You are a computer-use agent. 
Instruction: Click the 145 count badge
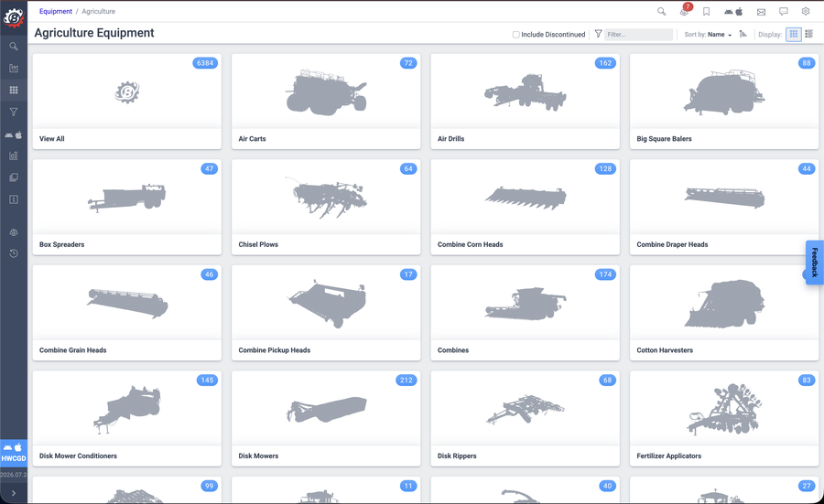coord(207,381)
